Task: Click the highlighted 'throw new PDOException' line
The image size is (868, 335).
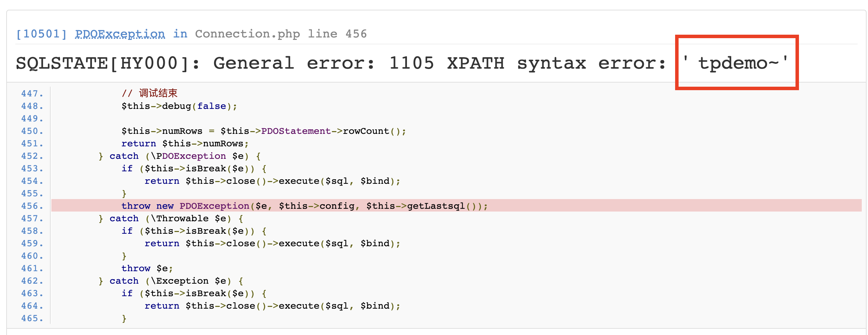Action: [x=456, y=206]
